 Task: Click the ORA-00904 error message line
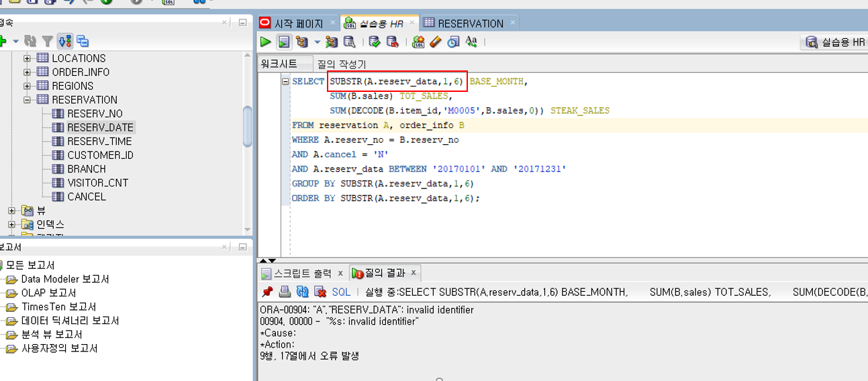tap(367, 310)
